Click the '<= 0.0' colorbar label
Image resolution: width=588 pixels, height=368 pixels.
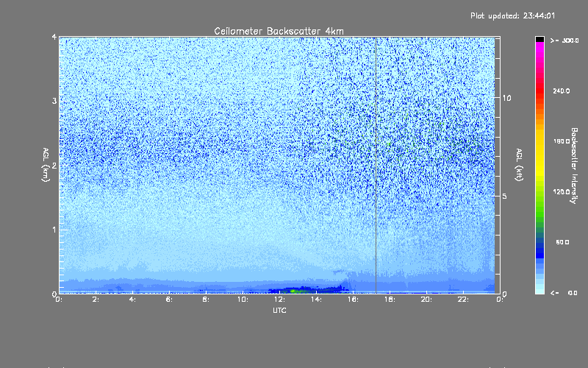(564, 293)
